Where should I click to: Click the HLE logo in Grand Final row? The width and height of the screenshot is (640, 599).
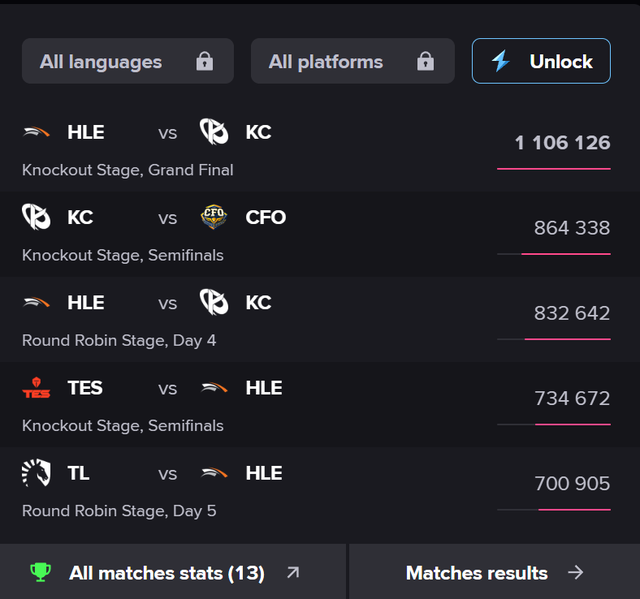point(37,132)
